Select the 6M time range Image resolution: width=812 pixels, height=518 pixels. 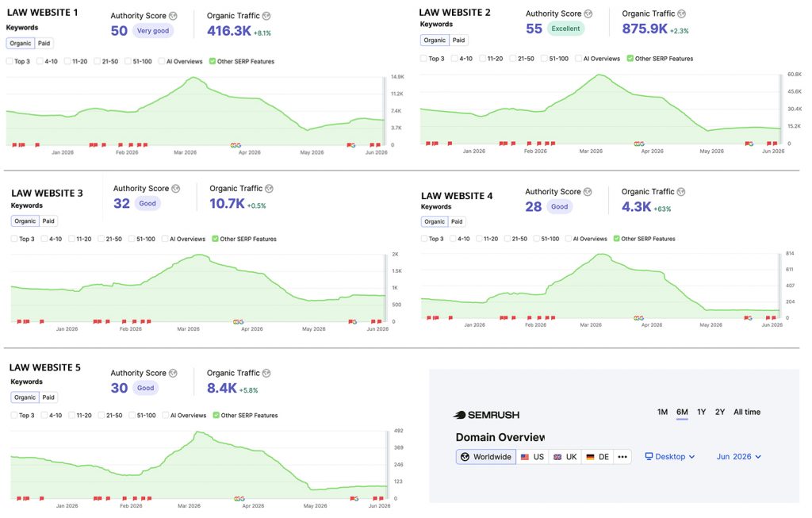(682, 412)
